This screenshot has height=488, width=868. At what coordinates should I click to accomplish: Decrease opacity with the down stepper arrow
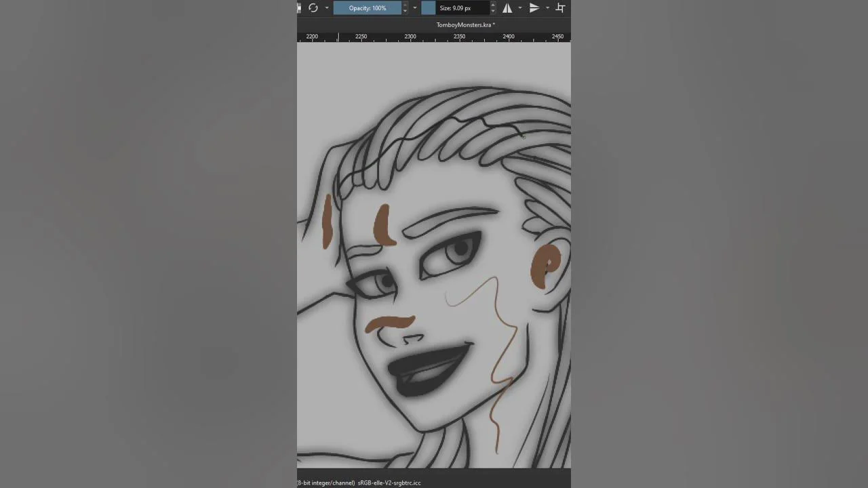click(405, 12)
